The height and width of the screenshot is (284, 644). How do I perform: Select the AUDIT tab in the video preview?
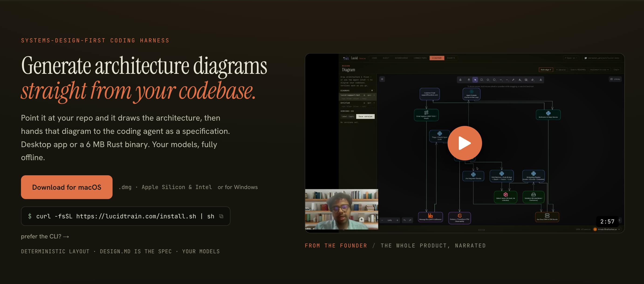tap(386, 58)
